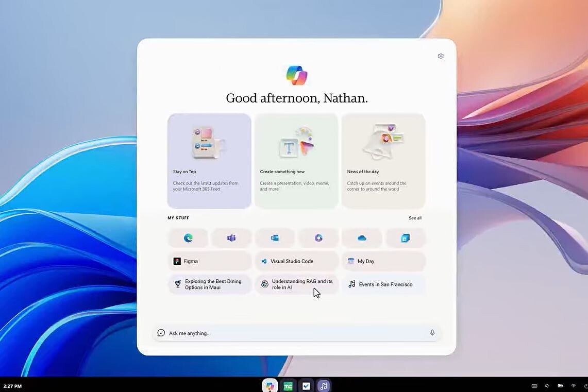
Task: Click the 2:27 PM clock in taskbar
Action: [x=12, y=386]
